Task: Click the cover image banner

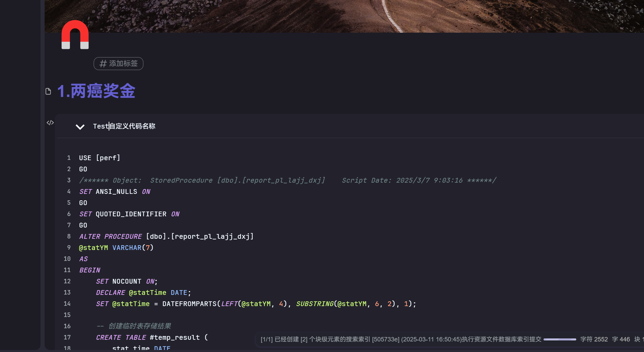Action: coord(341,15)
